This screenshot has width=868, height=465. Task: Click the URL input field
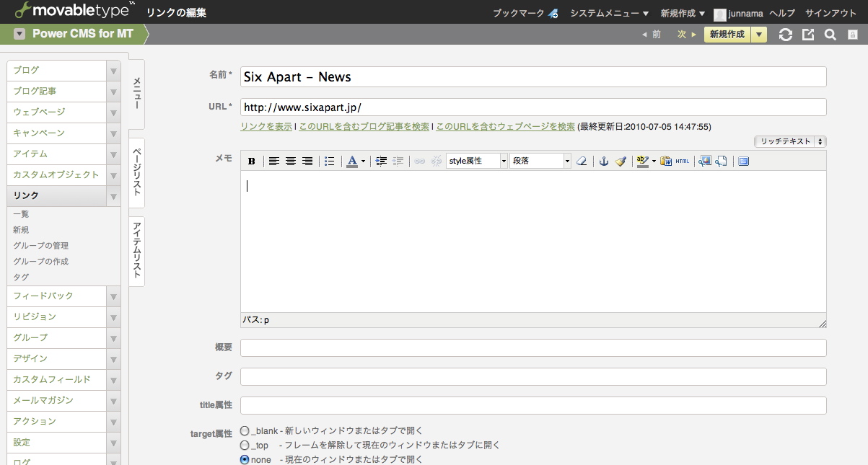pos(533,107)
